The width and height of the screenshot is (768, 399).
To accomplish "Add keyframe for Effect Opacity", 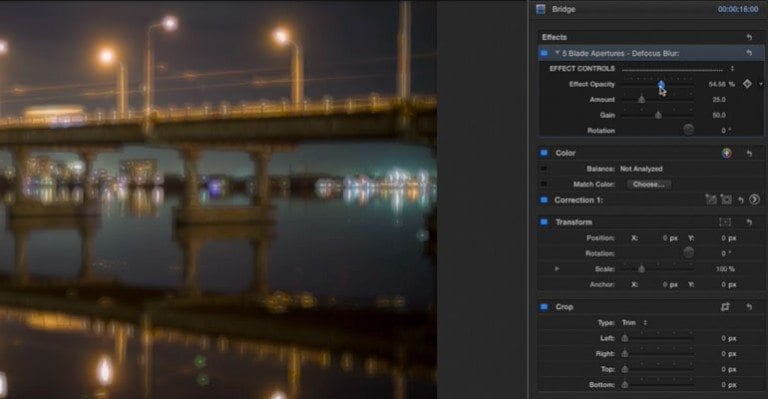I will click(x=747, y=84).
